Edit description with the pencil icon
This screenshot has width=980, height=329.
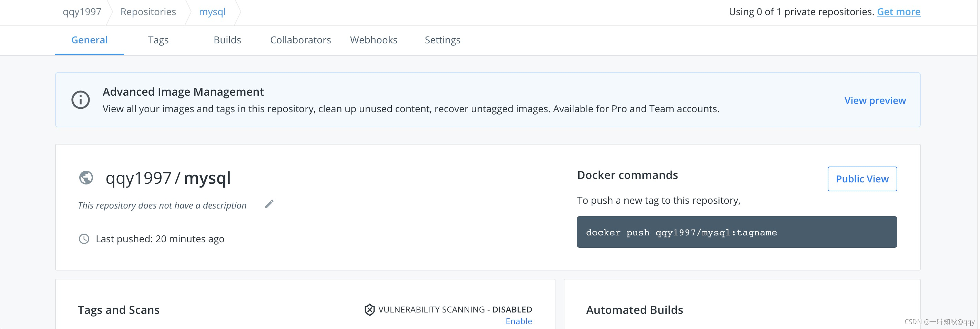coord(269,204)
